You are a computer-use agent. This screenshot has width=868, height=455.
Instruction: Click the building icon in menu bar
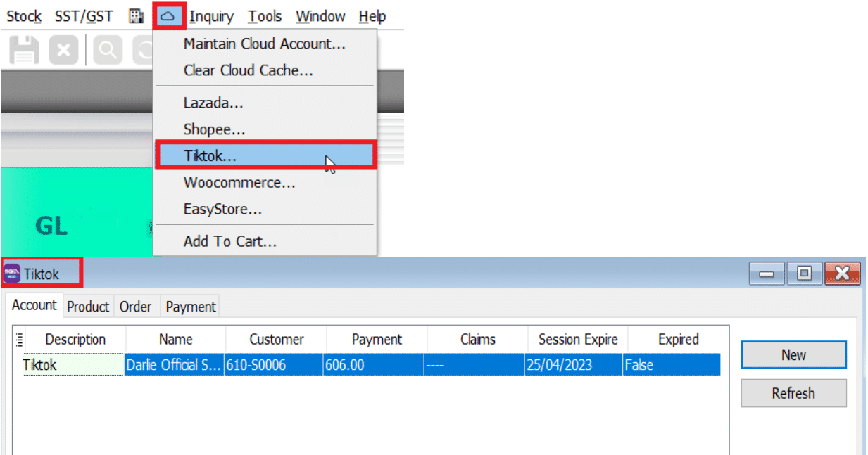pos(136,16)
